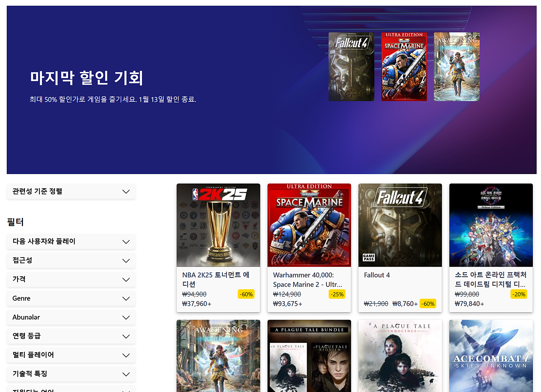Screen dimensions: 541x392
Task: Click the 마지막 할인 기회 banner heading
Action: coord(87,78)
